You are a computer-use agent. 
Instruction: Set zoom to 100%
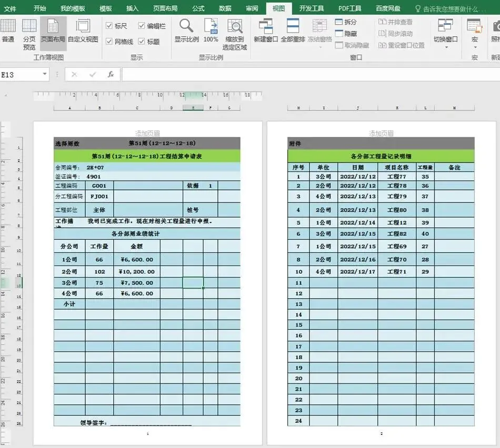click(x=211, y=31)
